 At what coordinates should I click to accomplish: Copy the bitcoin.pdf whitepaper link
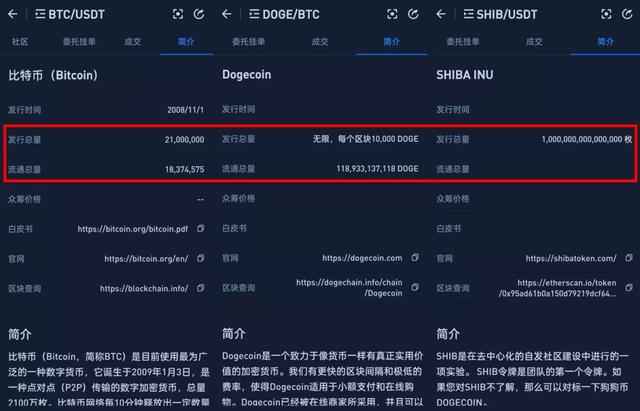[x=200, y=229]
